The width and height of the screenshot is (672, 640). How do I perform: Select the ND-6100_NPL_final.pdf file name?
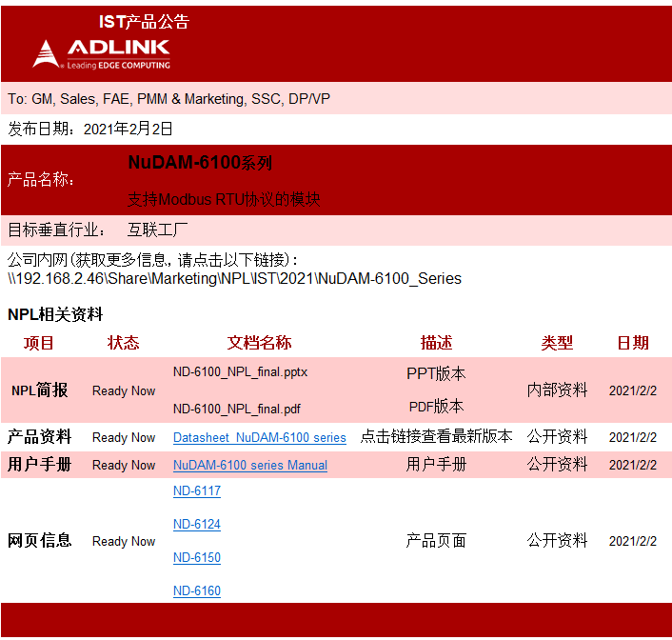tap(236, 409)
